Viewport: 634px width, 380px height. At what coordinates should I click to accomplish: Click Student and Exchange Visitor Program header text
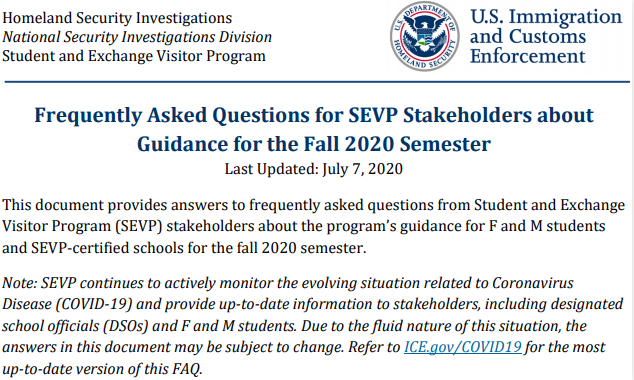(134, 56)
